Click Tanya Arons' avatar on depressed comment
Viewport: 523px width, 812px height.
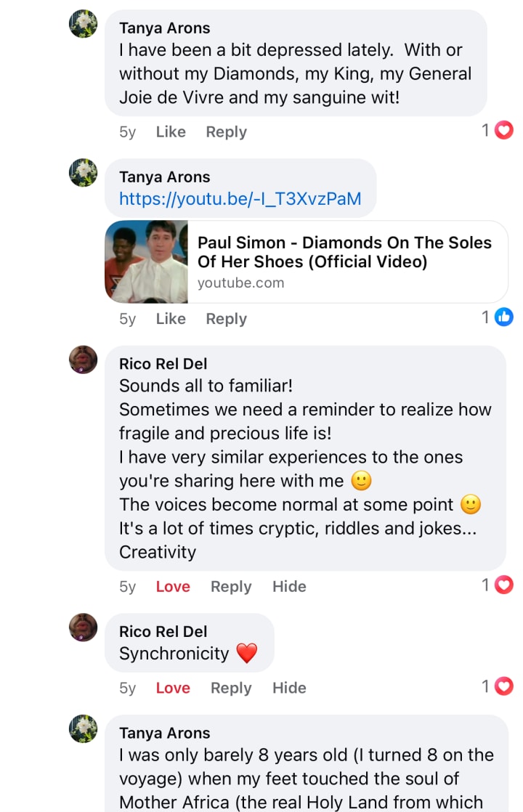coord(84,25)
